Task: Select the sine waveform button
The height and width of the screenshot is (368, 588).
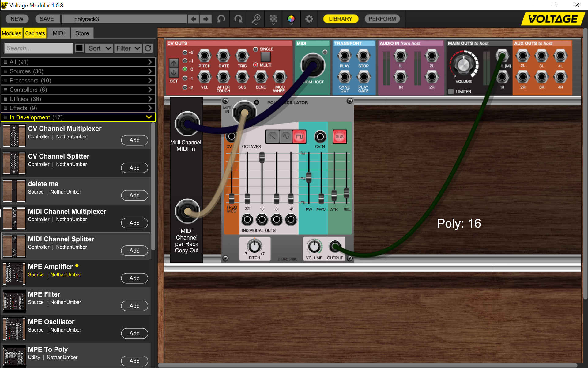Action: (x=286, y=136)
